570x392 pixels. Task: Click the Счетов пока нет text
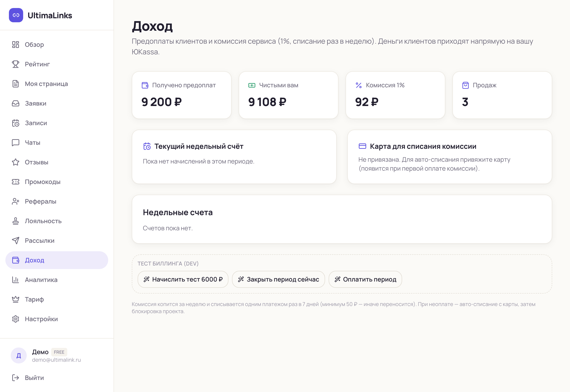pyautogui.click(x=168, y=228)
